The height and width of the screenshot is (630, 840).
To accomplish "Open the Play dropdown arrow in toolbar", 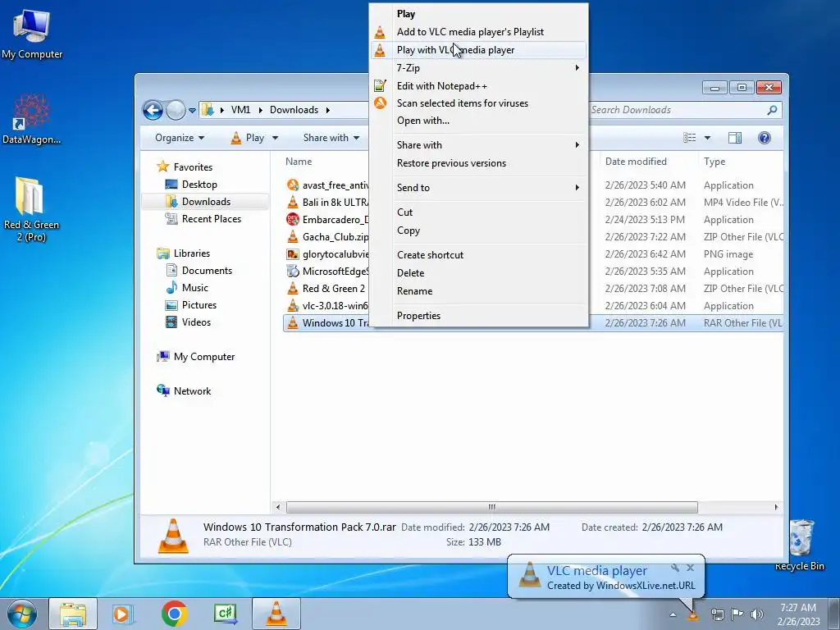I will click(x=275, y=138).
